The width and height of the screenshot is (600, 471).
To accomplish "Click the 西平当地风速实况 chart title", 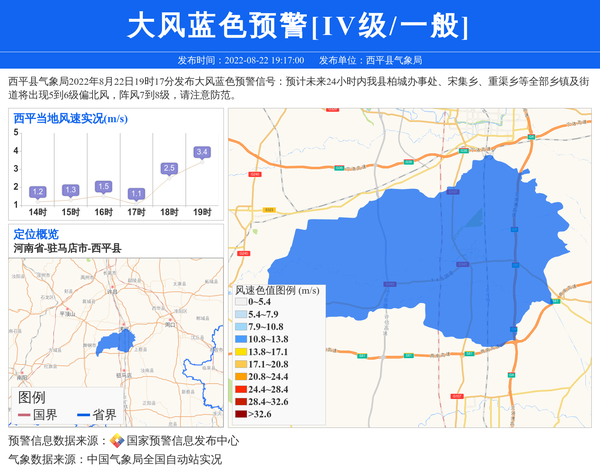I will pos(70,119).
